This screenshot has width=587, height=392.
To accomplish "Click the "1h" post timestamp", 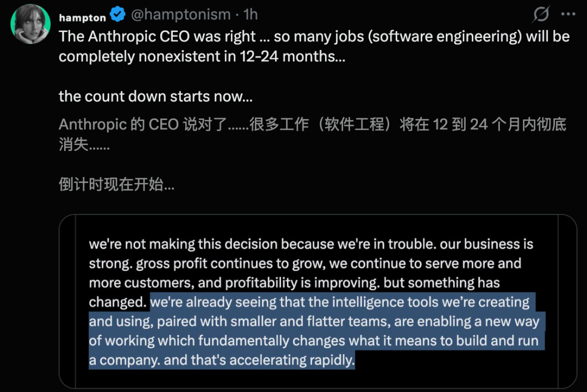I will coord(251,15).
